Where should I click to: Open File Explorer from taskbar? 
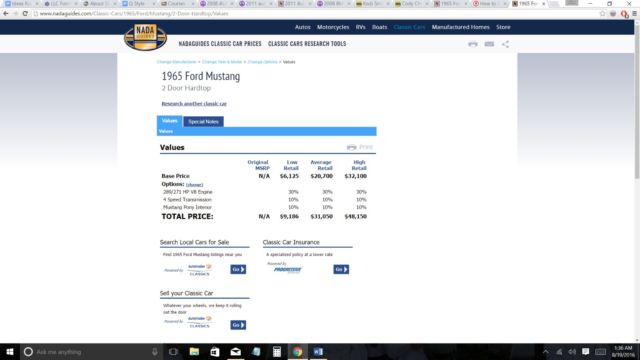pyautogui.click(x=194, y=351)
